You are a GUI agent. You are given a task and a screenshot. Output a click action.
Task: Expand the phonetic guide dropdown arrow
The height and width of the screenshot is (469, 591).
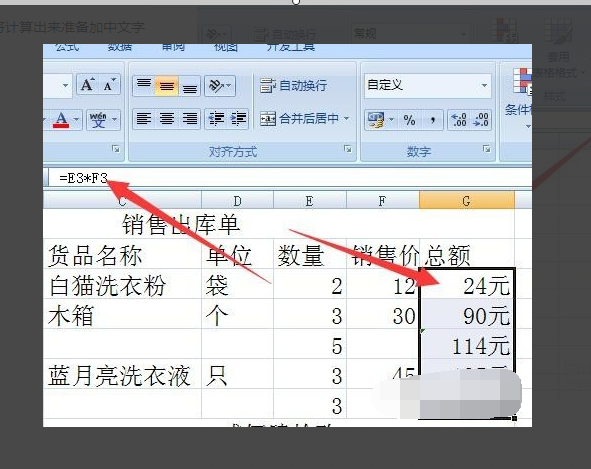point(114,120)
